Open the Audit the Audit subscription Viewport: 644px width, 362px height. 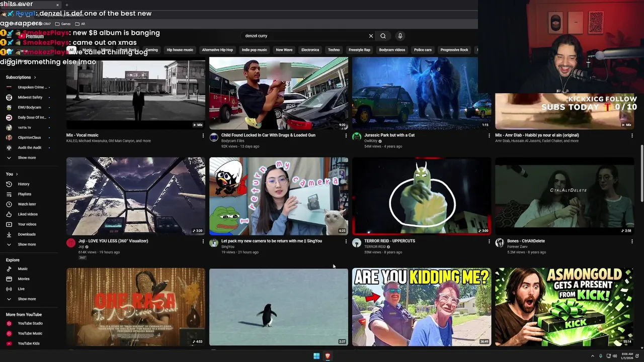click(x=29, y=148)
